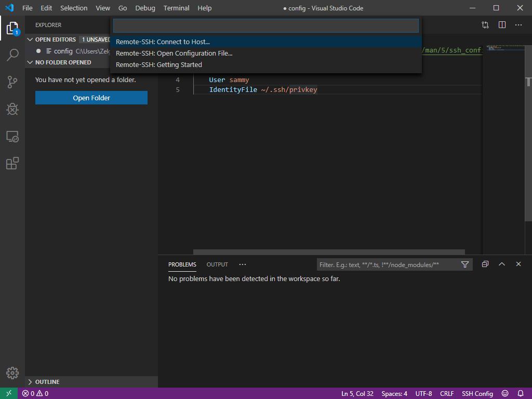Viewport: 532px width, 399px height.
Task: Open the Extensions view
Action: click(12, 163)
